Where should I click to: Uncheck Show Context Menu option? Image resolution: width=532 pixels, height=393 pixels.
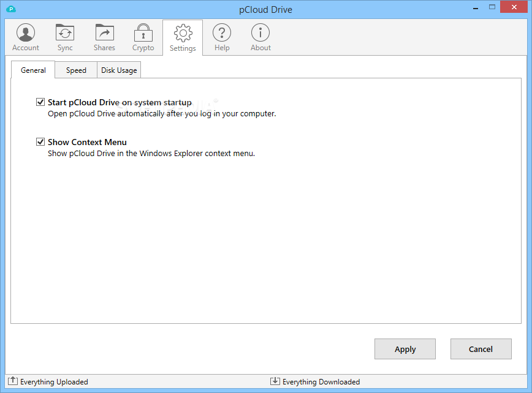click(40, 141)
